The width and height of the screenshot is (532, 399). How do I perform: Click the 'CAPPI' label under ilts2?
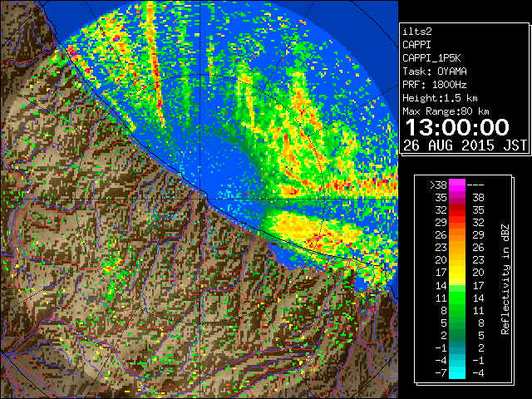[416, 45]
